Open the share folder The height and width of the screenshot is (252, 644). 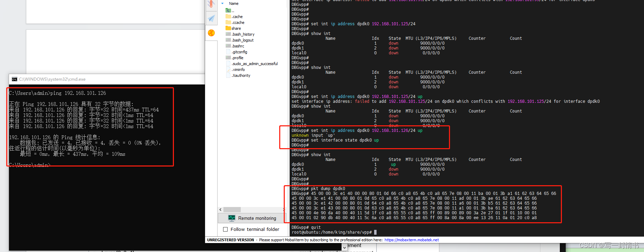click(233, 28)
